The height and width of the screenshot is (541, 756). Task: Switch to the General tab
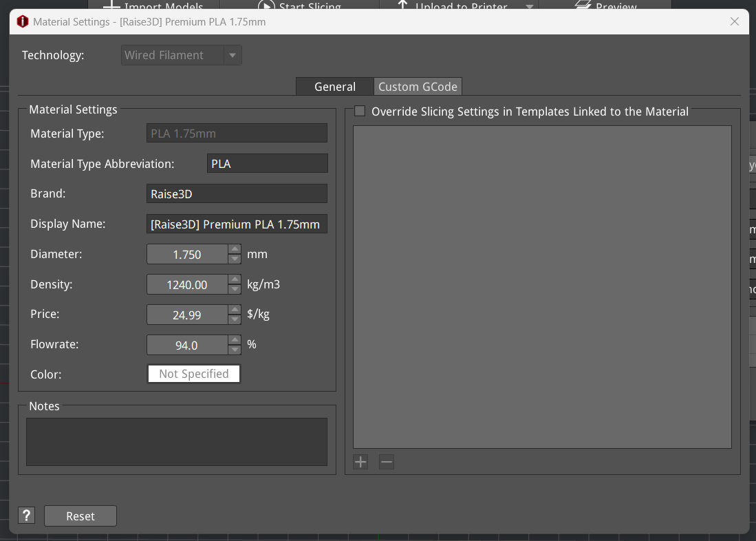coord(334,87)
